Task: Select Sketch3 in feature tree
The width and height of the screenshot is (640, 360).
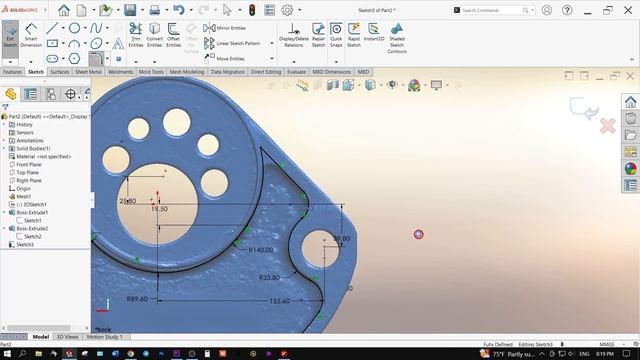Action: [x=24, y=244]
